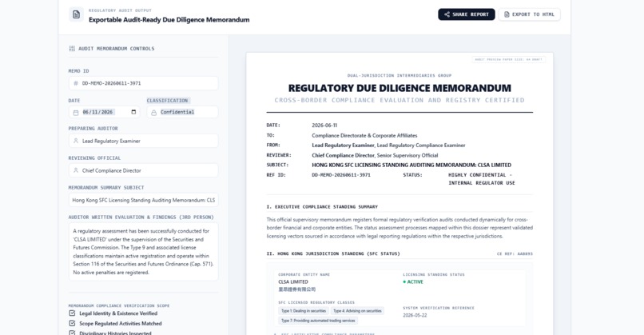Toggle Legal Identity & Existence Verified checkbox

72,313
